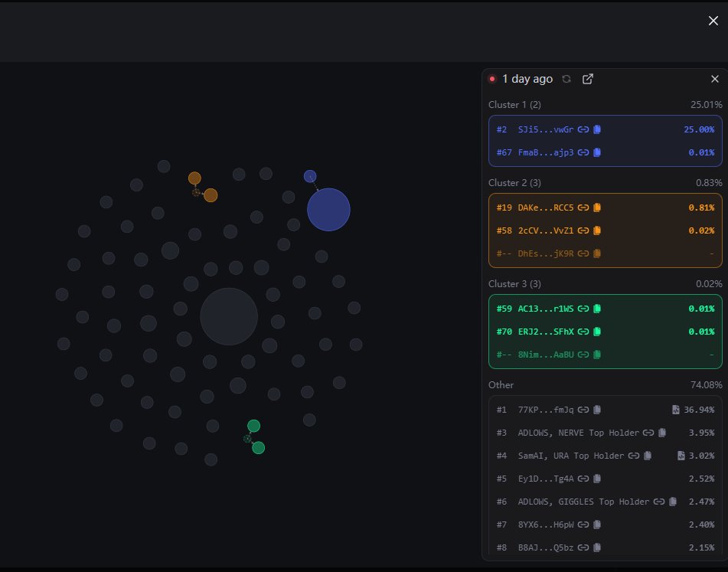Screen dimensions: 728x572
Task: Select holder #7 8YX6...H6pW row
Action: click(x=606, y=525)
